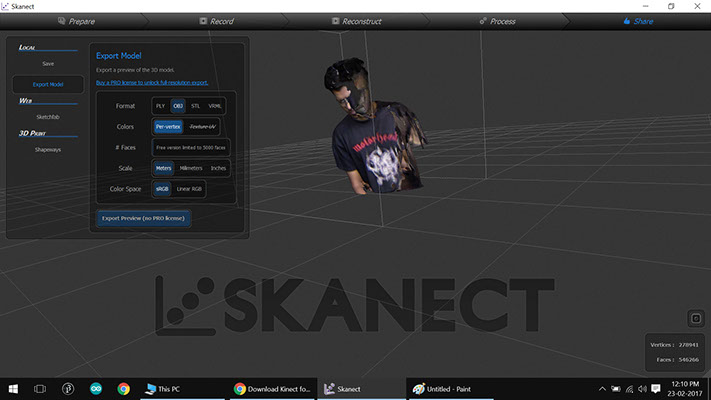Open Arduino icon on taskbar
Image resolution: width=711 pixels, height=400 pixels.
96,389
